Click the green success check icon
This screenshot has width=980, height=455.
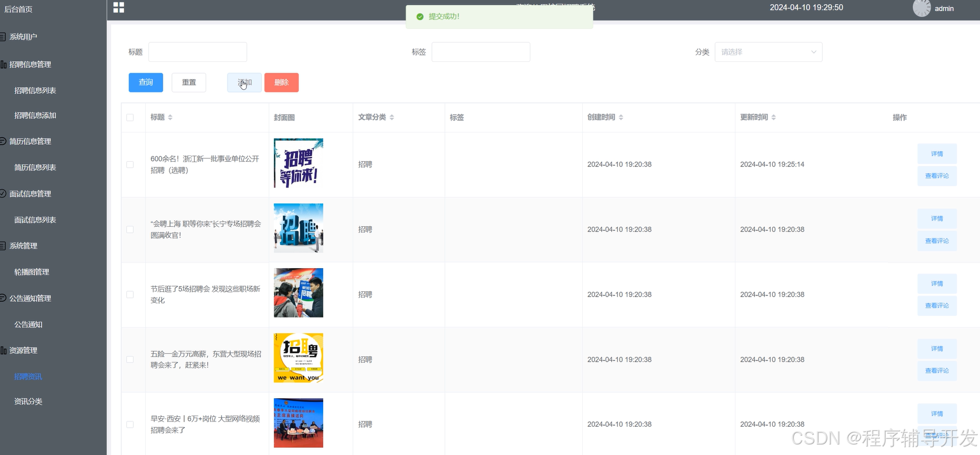420,17
